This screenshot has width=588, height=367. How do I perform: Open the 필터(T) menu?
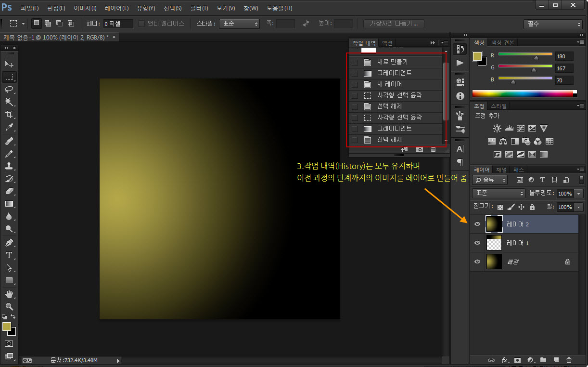pos(199,9)
